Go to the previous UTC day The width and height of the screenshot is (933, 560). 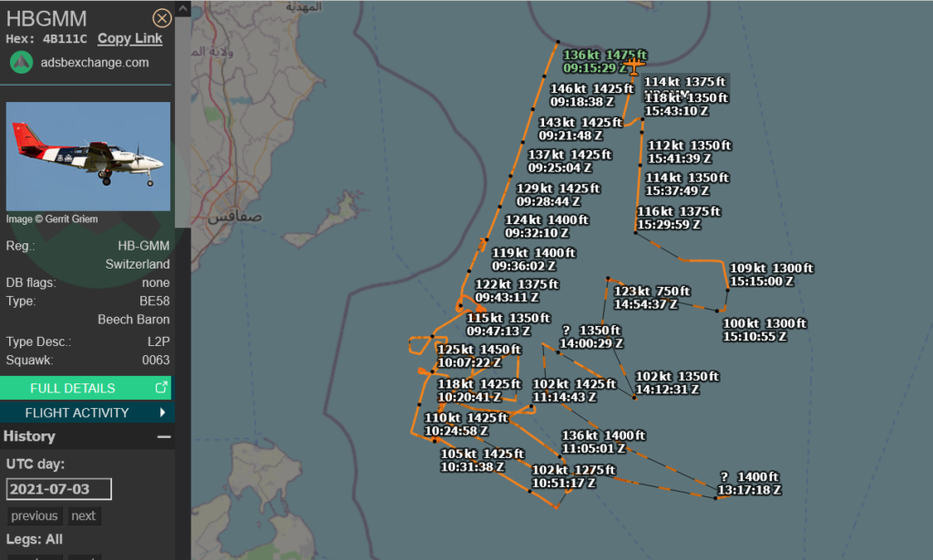pyautogui.click(x=35, y=516)
